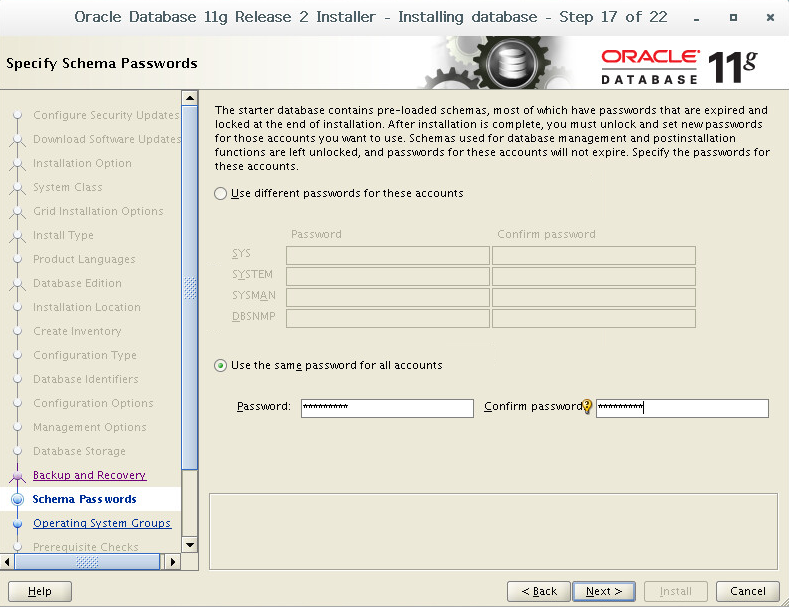Click 'Create Inventory' step text
Screen dimensions: 789x607
[77, 331]
